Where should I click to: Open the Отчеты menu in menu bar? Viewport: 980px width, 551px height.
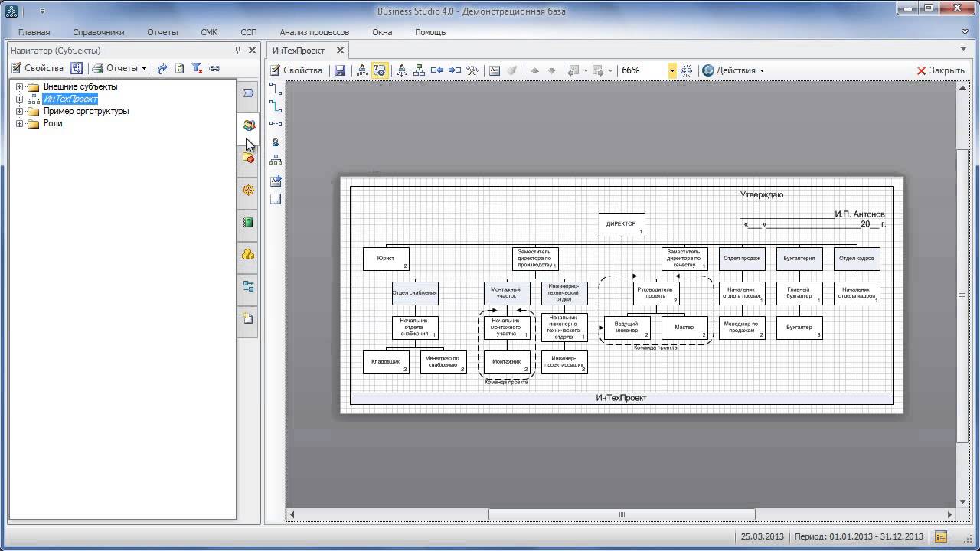(x=162, y=32)
